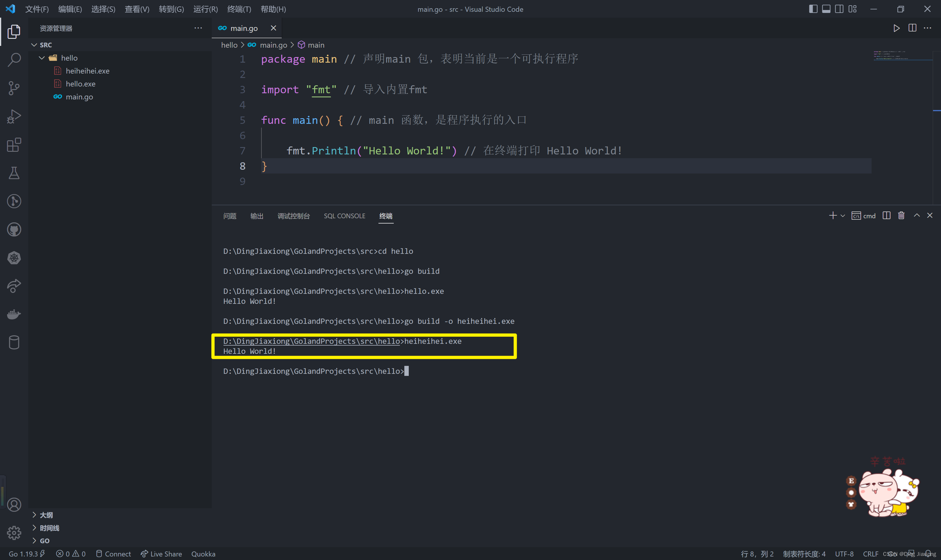941x560 pixels.
Task: Toggle panel layout button in toolbar
Action: (826, 9)
